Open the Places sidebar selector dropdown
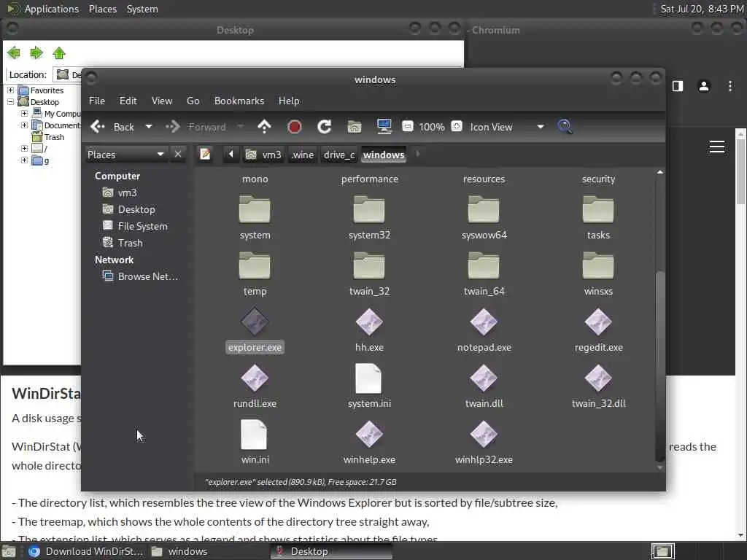This screenshot has height=560, width=747. [x=125, y=155]
